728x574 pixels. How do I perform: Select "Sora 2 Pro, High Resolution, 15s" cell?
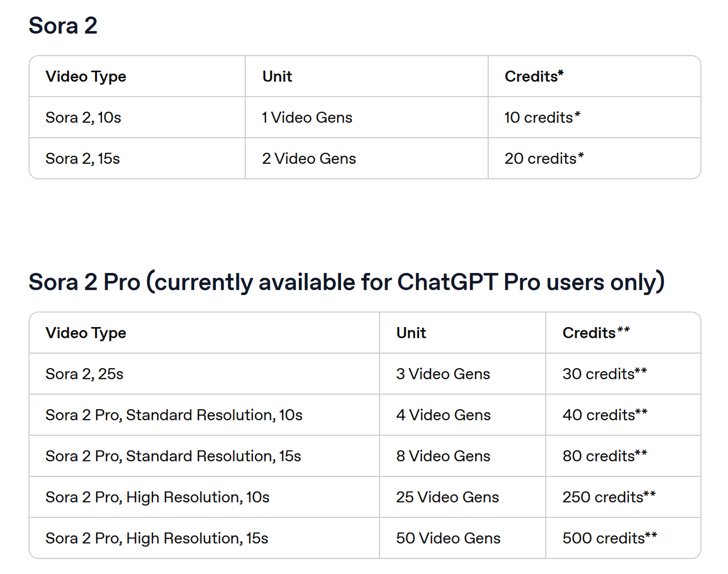pyautogui.click(x=157, y=538)
